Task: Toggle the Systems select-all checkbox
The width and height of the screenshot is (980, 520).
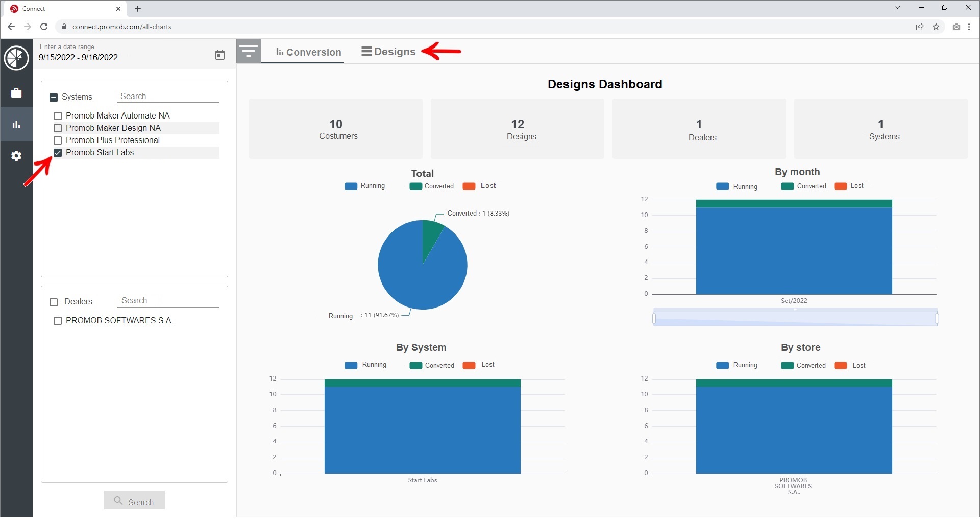Action: [54, 97]
